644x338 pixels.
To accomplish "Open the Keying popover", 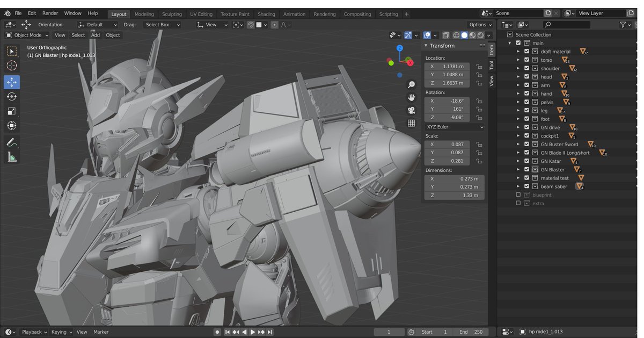I will (x=61, y=332).
